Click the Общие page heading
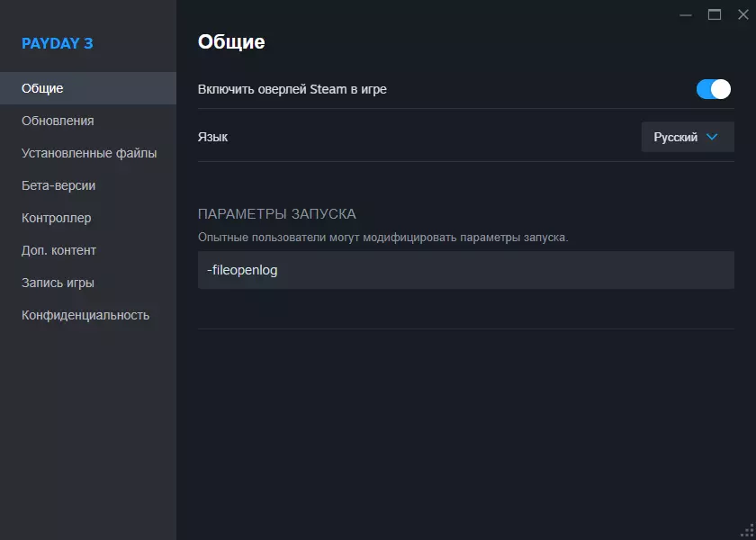Image resolution: width=756 pixels, height=540 pixels. 231,41
